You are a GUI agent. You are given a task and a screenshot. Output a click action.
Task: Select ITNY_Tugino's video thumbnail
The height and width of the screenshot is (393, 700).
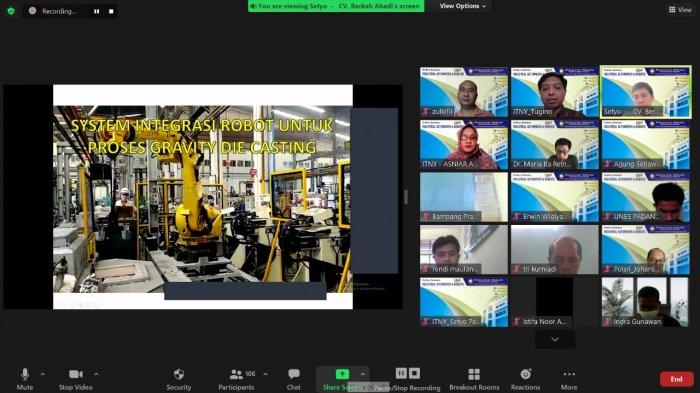[x=554, y=92]
